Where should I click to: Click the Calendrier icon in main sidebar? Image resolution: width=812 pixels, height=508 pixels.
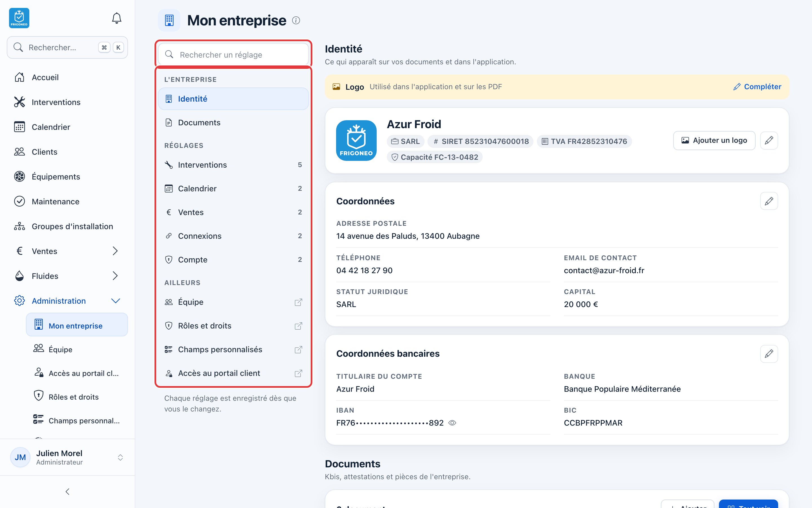19,127
